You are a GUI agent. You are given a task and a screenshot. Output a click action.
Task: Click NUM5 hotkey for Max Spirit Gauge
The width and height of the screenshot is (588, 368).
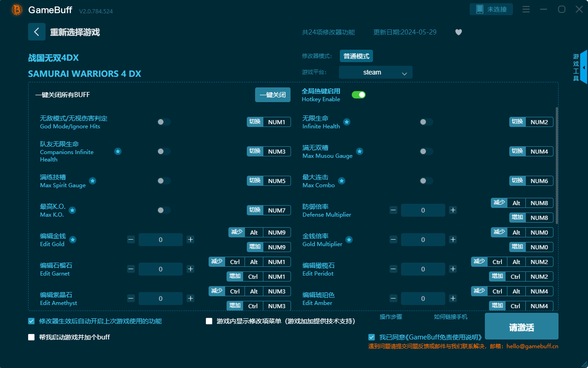pos(277,181)
